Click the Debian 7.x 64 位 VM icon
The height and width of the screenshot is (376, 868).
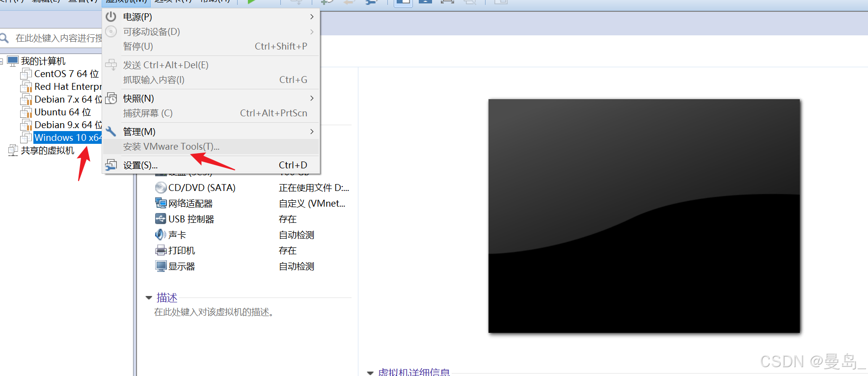coord(26,99)
